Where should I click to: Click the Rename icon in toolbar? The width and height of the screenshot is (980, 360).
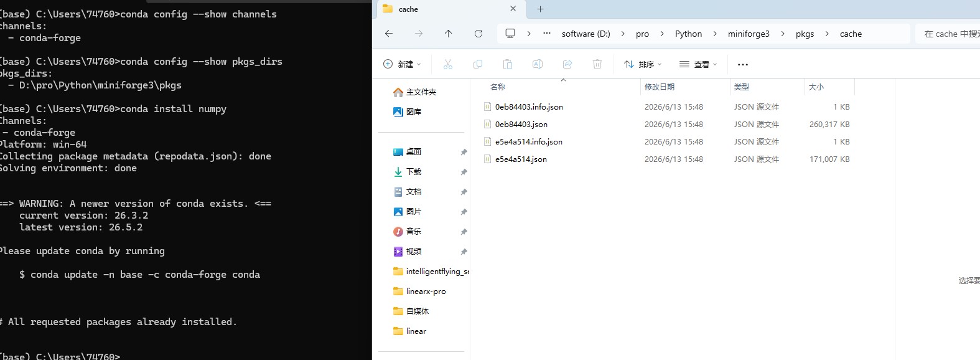point(538,64)
